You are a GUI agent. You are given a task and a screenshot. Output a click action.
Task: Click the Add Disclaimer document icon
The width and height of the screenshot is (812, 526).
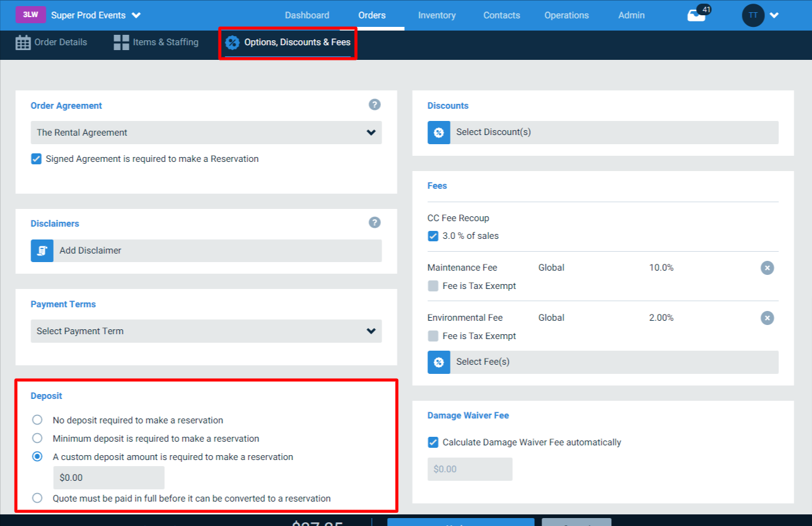[42, 250]
